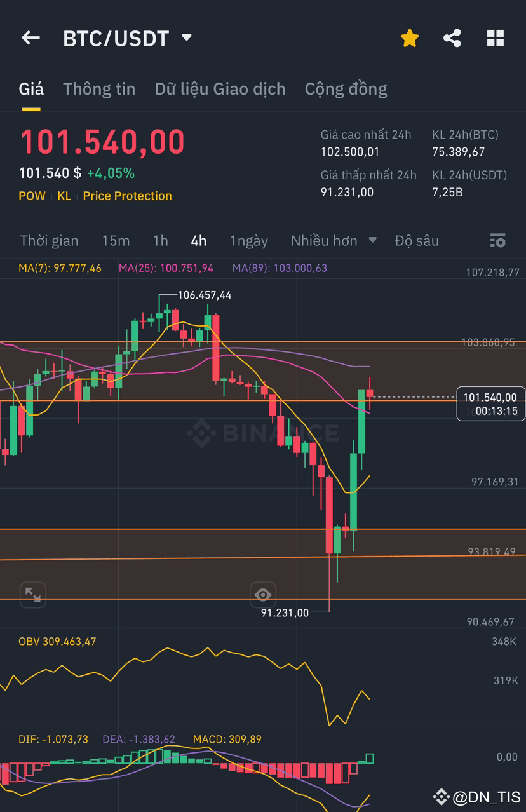
Task: Tap the current price label 101.540,00 marker
Action: click(491, 403)
